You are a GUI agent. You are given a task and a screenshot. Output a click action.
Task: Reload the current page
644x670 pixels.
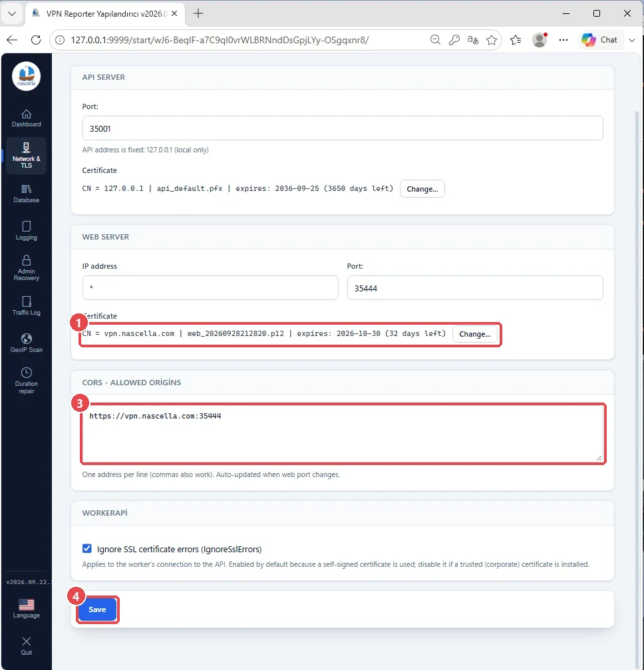point(36,40)
